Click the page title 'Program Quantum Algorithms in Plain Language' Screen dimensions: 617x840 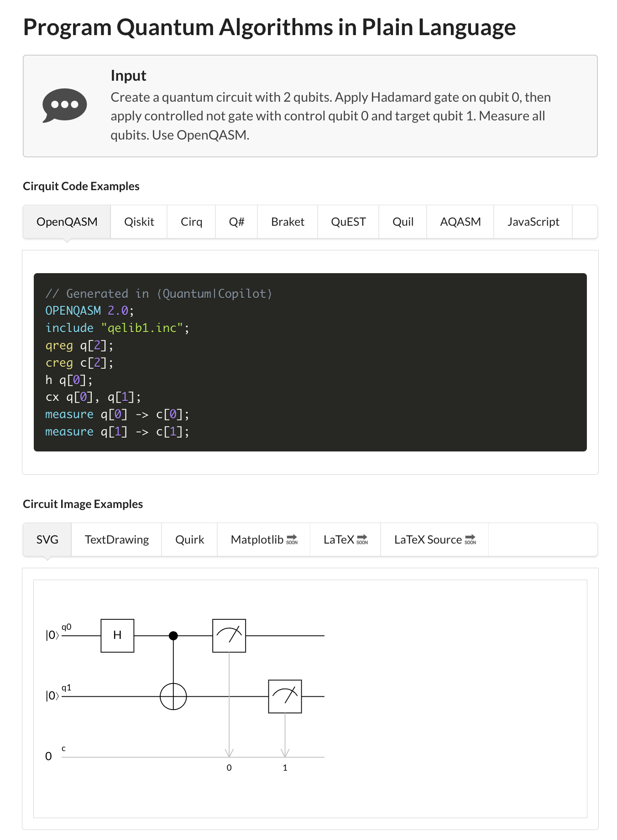click(x=269, y=27)
